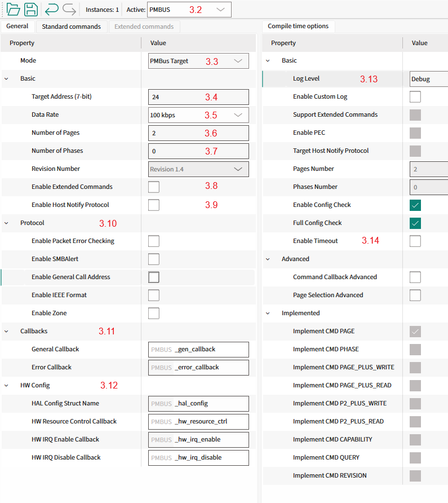Image resolution: width=448 pixels, height=503 pixels.
Task: Enable Packet Error Checking checkbox
Action: 154,241
